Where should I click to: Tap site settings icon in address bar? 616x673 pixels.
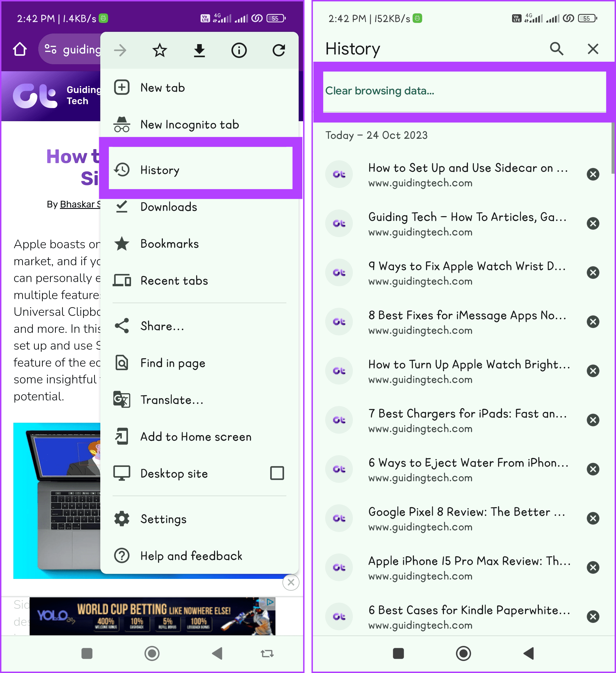point(50,49)
